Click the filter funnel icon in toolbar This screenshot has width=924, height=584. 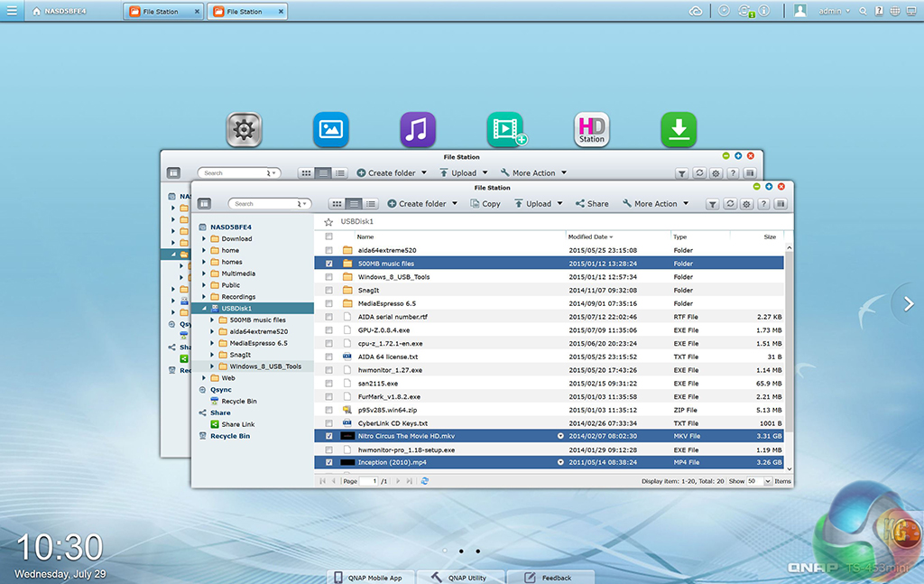click(712, 204)
